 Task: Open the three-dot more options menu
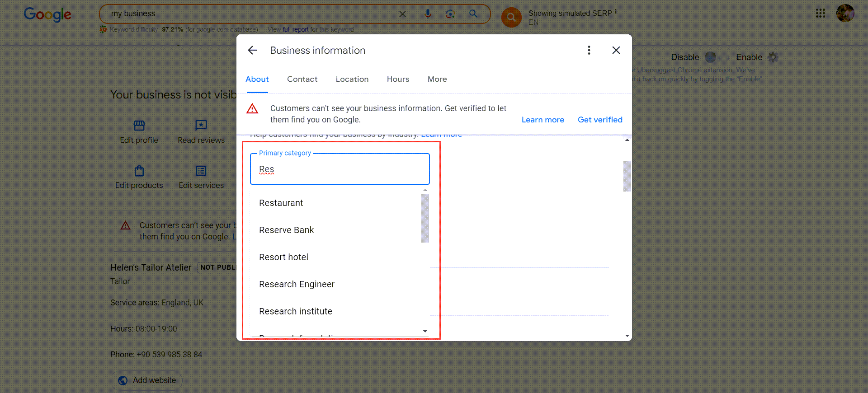[589, 50]
